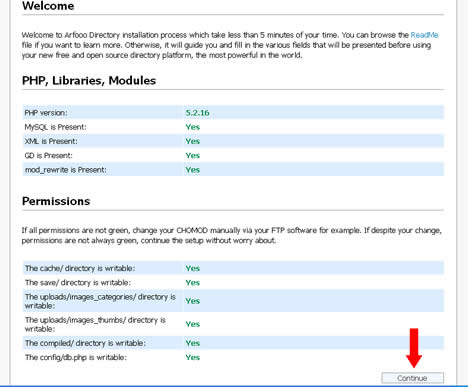
Task: Click Yes in the compiled/ directory row
Action: pos(193,343)
